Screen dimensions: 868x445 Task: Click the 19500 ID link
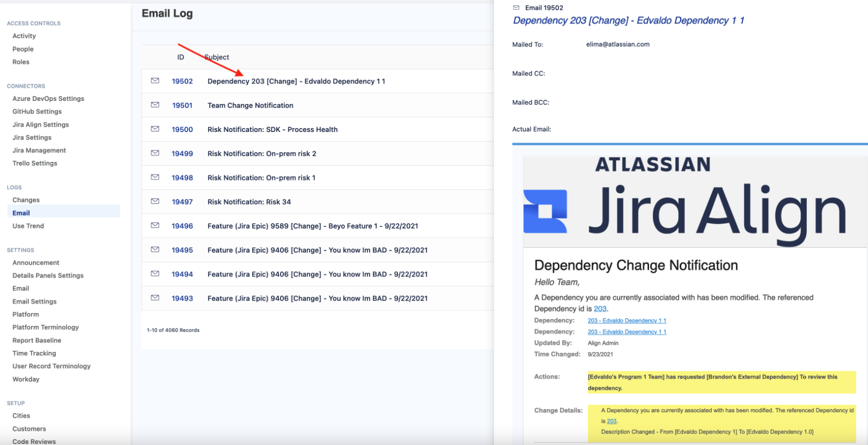click(x=182, y=130)
